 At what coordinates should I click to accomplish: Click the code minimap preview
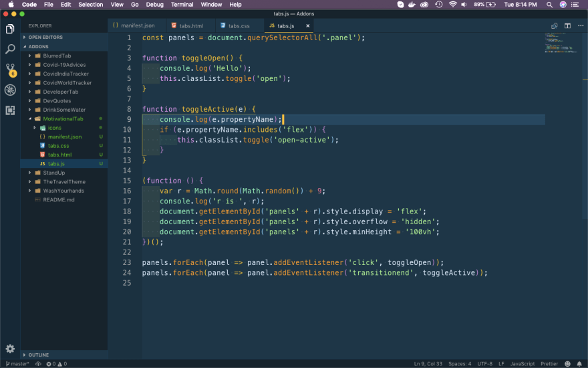pyautogui.click(x=561, y=43)
